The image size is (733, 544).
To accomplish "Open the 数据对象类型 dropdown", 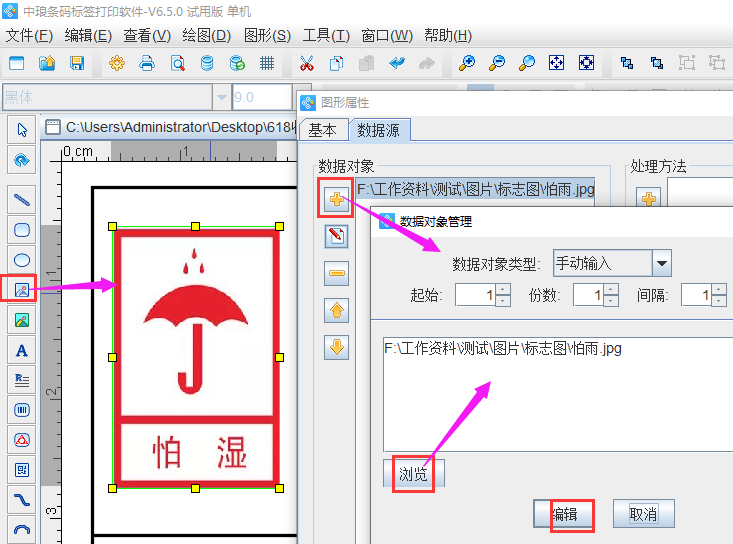I will point(661,264).
